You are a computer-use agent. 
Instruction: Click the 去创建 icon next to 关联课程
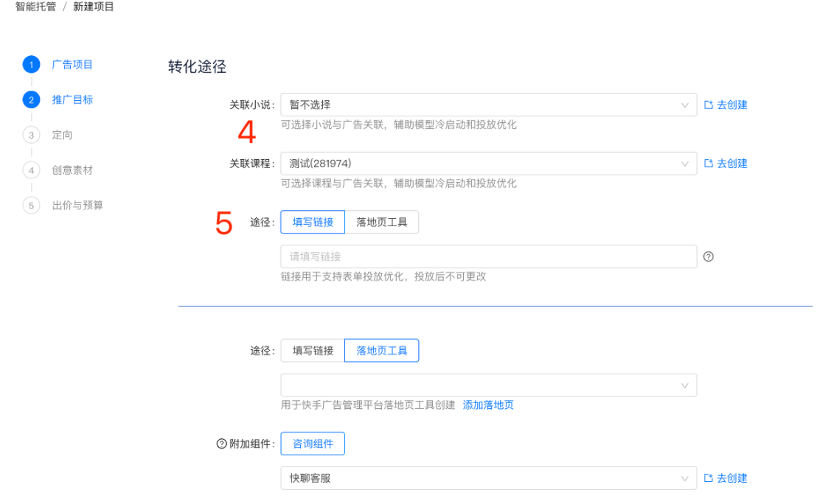click(726, 164)
